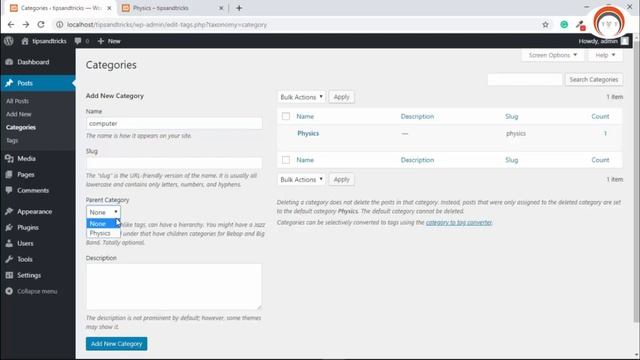Open the Dashboard menu icon
The width and height of the screenshot is (640, 360).
pyautogui.click(x=9, y=62)
